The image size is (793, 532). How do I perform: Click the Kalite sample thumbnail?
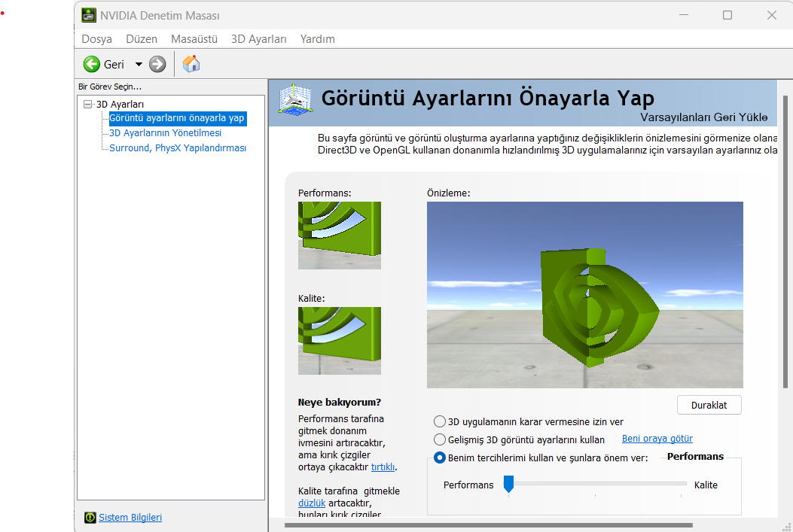(x=340, y=341)
